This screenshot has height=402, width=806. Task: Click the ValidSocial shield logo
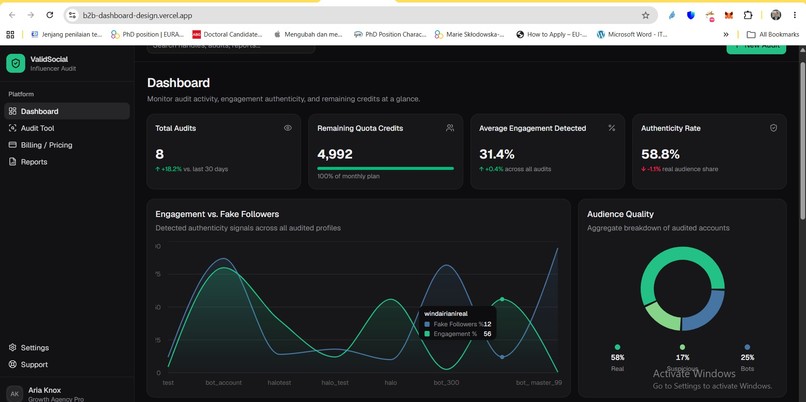(x=15, y=63)
